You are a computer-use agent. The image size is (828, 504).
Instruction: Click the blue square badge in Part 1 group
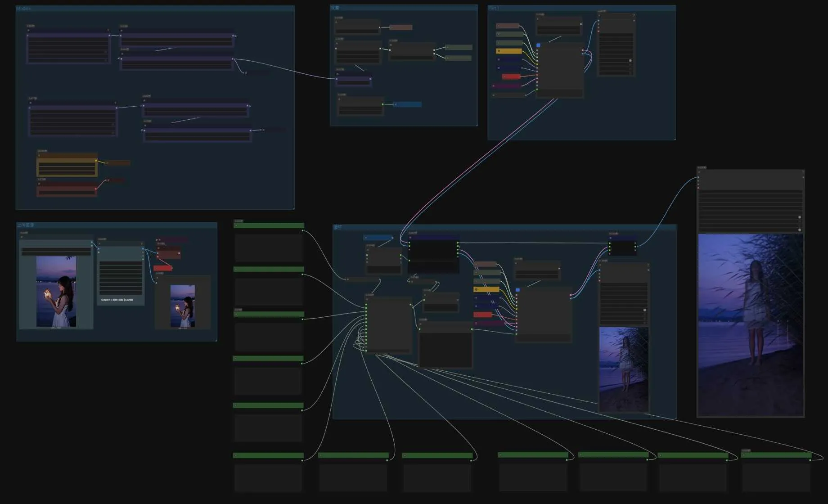pyautogui.click(x=538, y=45)
